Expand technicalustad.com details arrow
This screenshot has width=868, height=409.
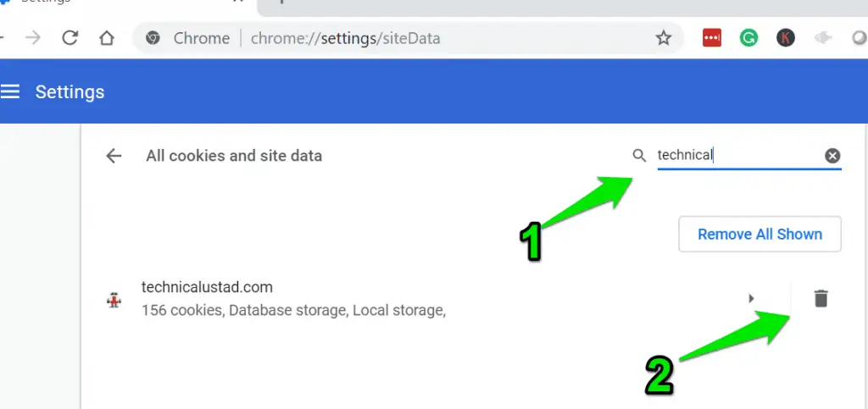tap(751, 298)
